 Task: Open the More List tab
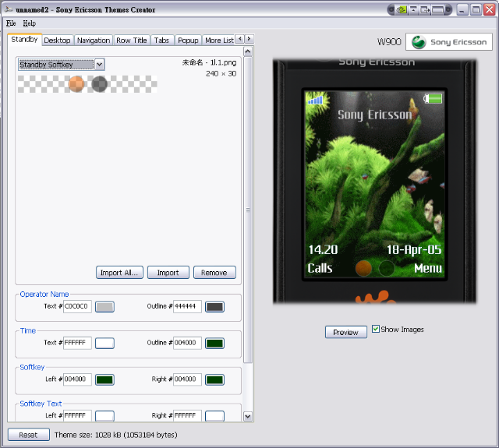(219, 41)
